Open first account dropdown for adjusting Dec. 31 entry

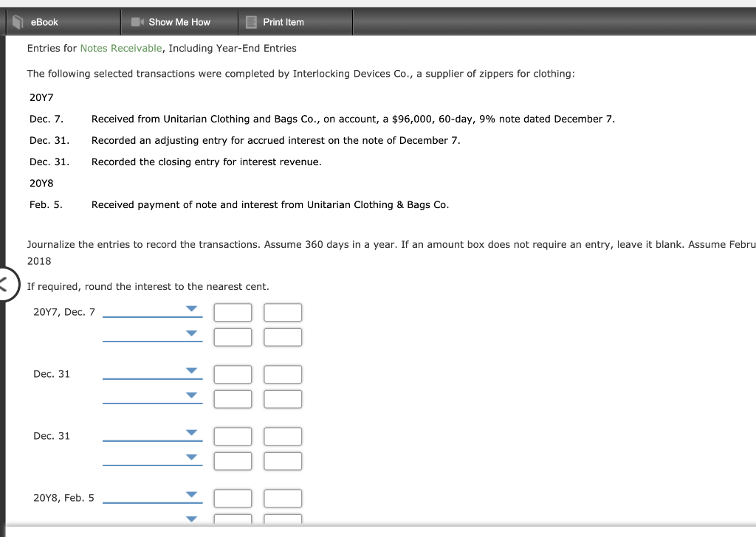click(152, 373)
